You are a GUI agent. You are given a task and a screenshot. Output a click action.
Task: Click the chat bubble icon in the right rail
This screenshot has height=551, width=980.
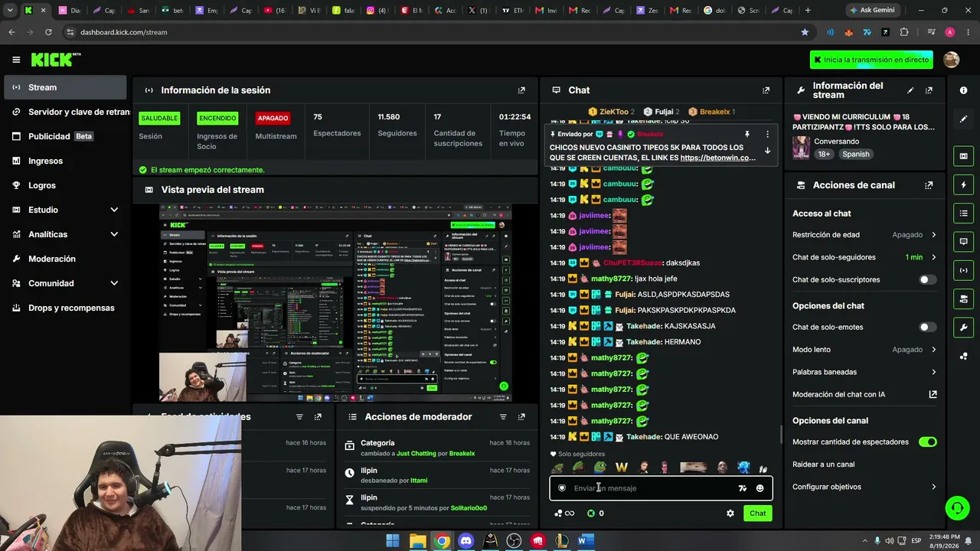coord(963,242)
